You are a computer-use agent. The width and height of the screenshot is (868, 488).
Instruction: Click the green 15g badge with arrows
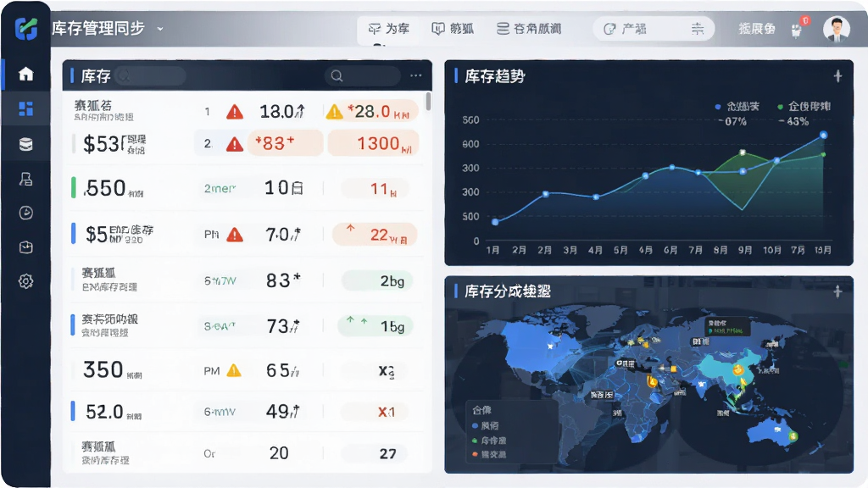(x=376, y=326)
